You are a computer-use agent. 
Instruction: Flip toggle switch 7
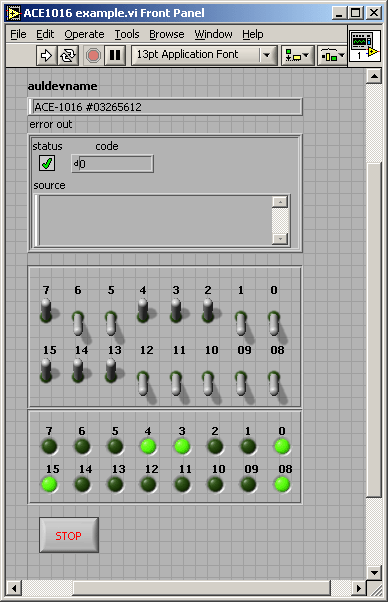click(46, 310)
